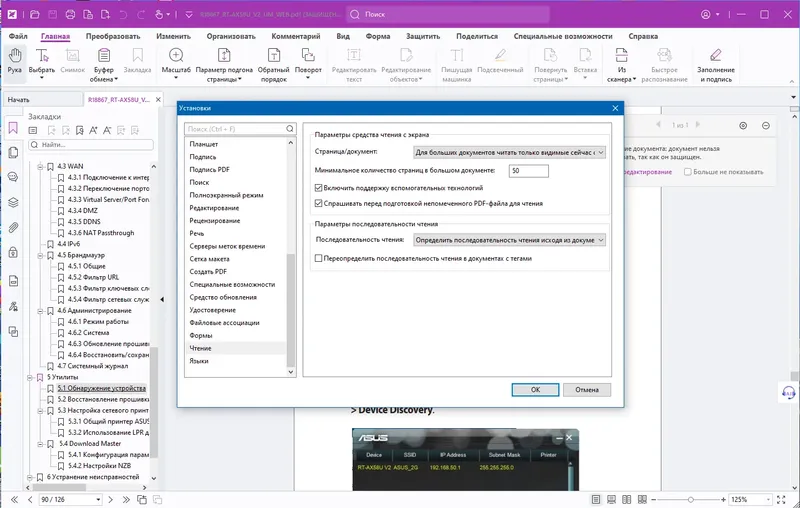Collapse the 4.6 Администрирование bookmark node

(x=40, y=311)
